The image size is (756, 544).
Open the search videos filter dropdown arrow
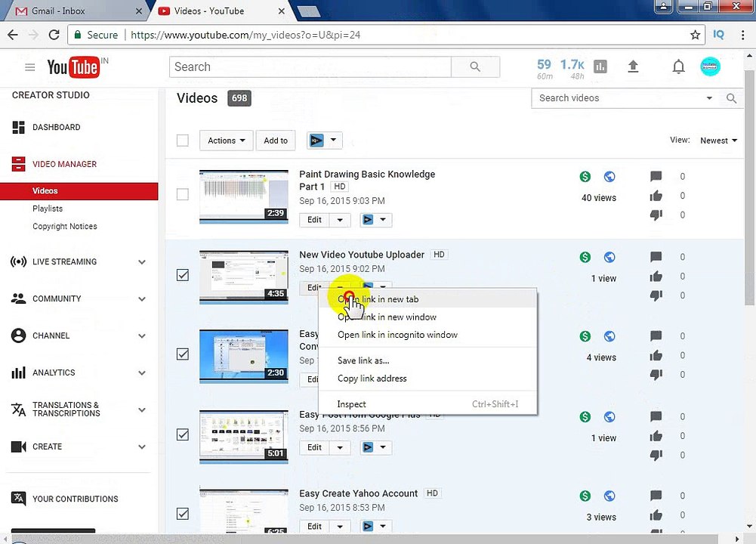pyautogui.click(x=709, y=98)
